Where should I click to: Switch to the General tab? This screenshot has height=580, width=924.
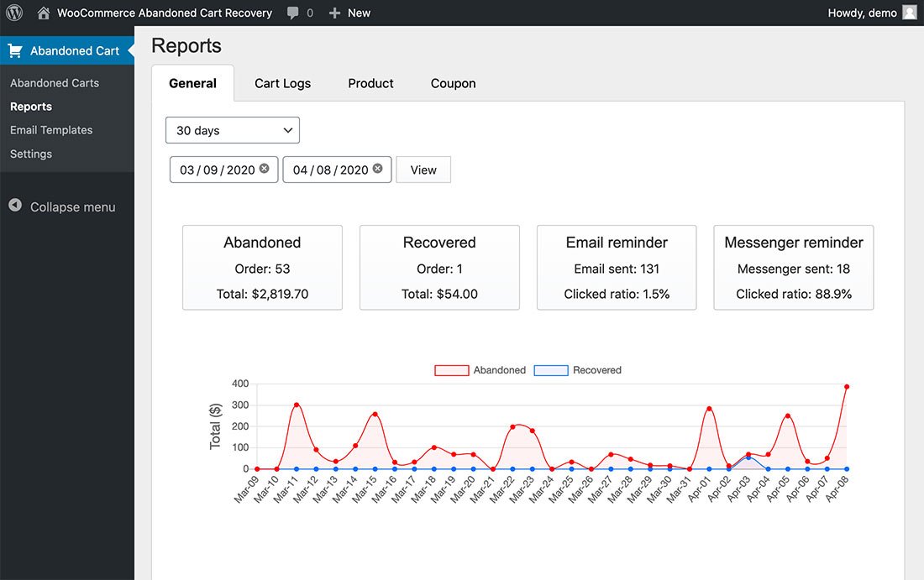click(192, 84)
